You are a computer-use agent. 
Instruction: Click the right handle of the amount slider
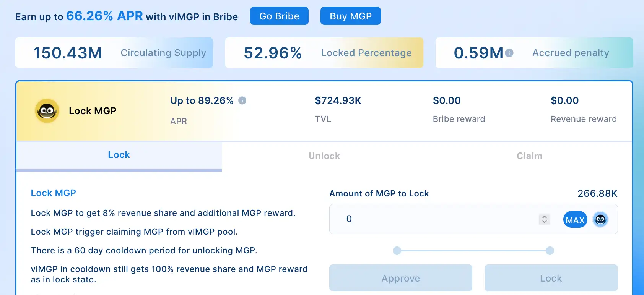[x=550, y=251]
